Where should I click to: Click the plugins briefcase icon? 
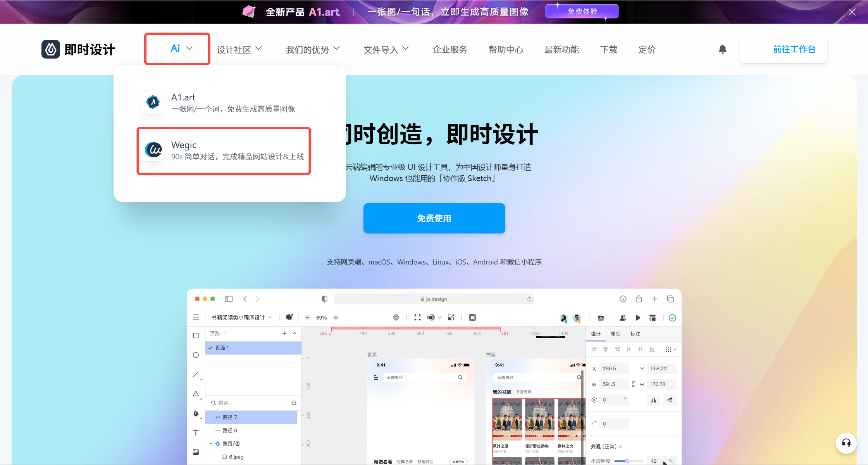coord(601,318)
